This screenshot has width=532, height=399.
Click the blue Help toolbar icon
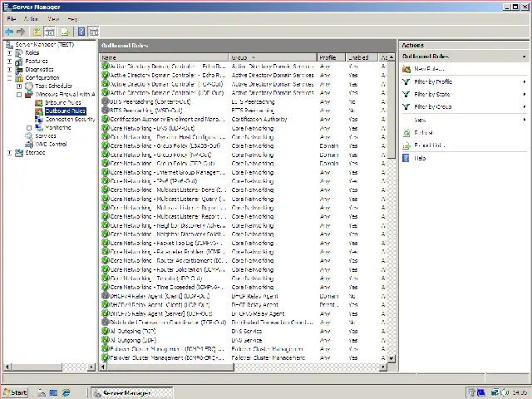(x=81, y=32)
